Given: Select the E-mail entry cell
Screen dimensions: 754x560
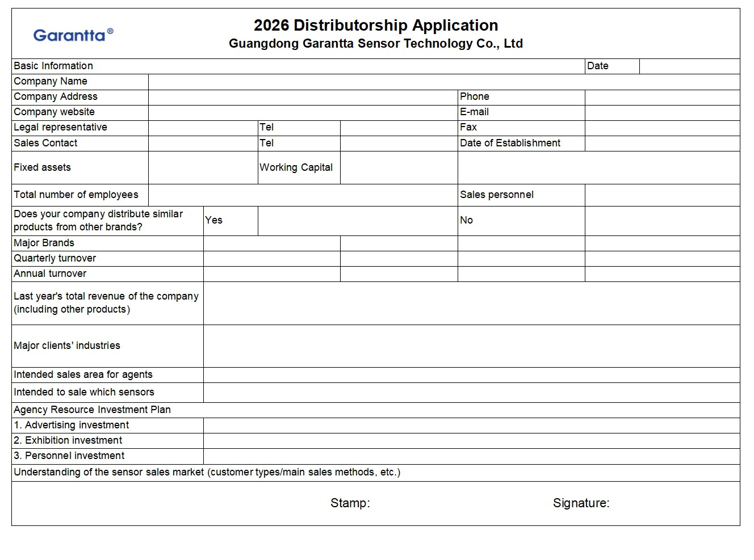Looking at the screenshot, I should (x=662, y=112).
